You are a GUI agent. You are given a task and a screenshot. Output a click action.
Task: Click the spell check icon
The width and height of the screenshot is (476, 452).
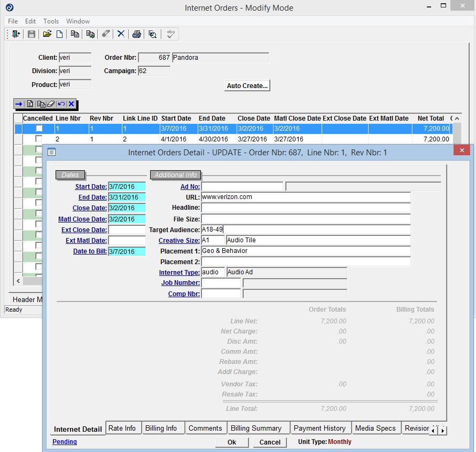click(170, 34)
